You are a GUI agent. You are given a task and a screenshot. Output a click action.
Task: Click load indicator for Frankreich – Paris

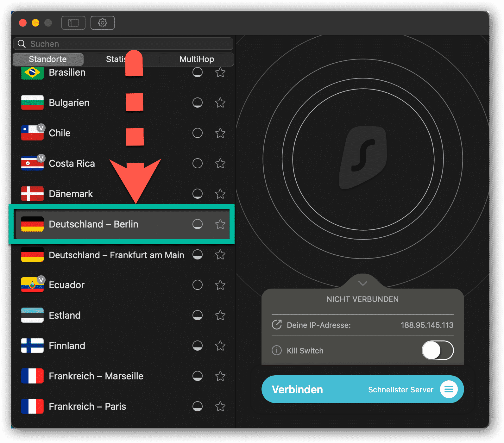click(198, 406)
